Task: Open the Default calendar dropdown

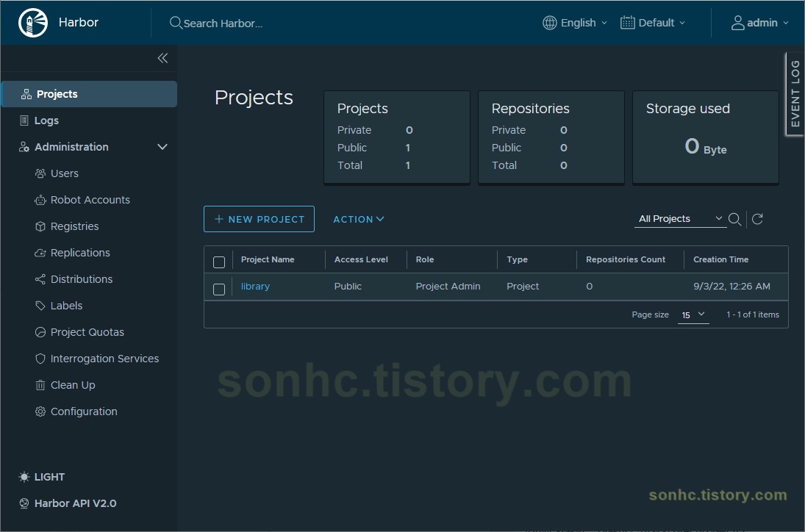Action: pos(653,23)
